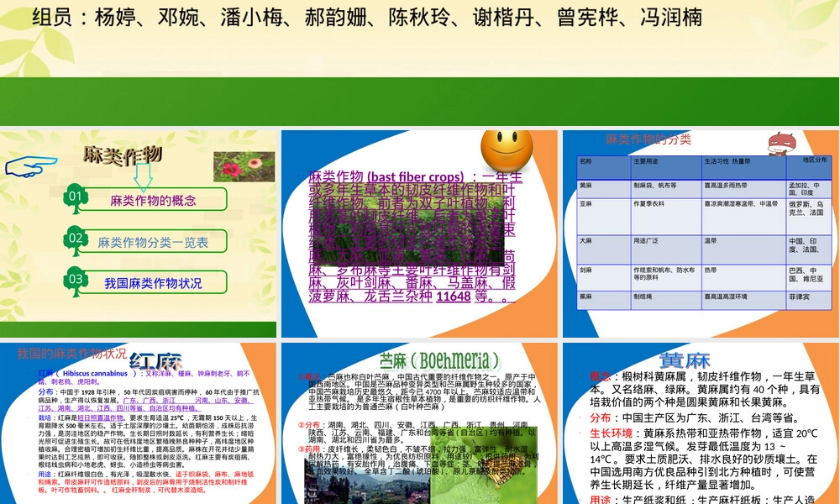This screenshot has width=840, height=504.
Task: Select the 名称 table header cell
Action: pos(604,167)
